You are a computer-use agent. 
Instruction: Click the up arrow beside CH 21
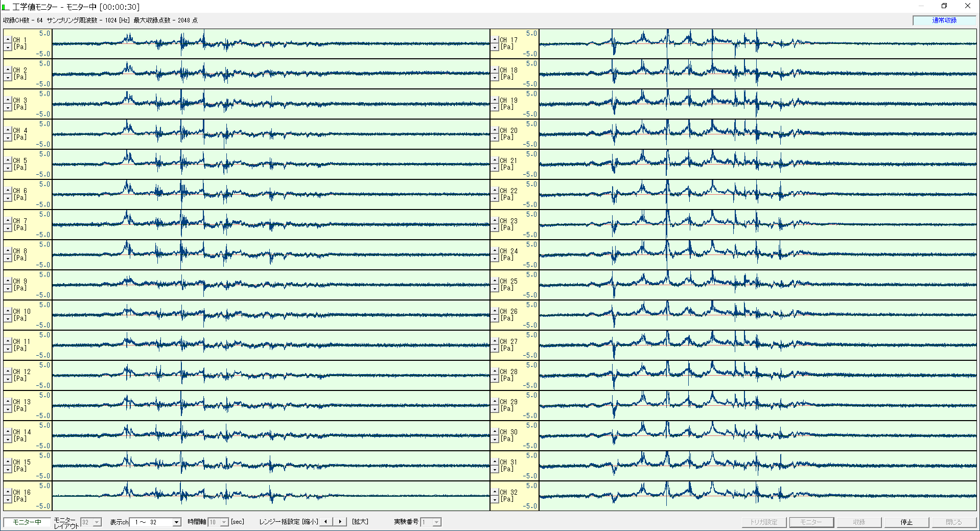click(495, 160)
